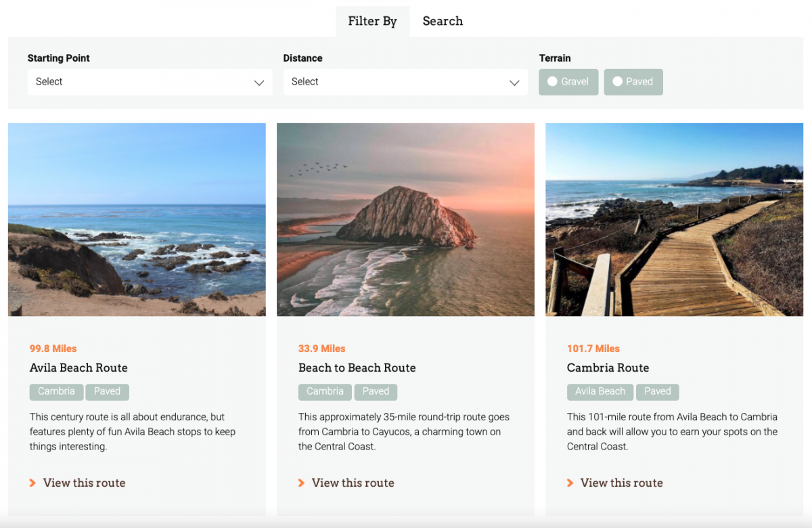Screen dimensions: 812x528
Task: Click the Morro Rock sunset photo
Action: click(405, 219)
